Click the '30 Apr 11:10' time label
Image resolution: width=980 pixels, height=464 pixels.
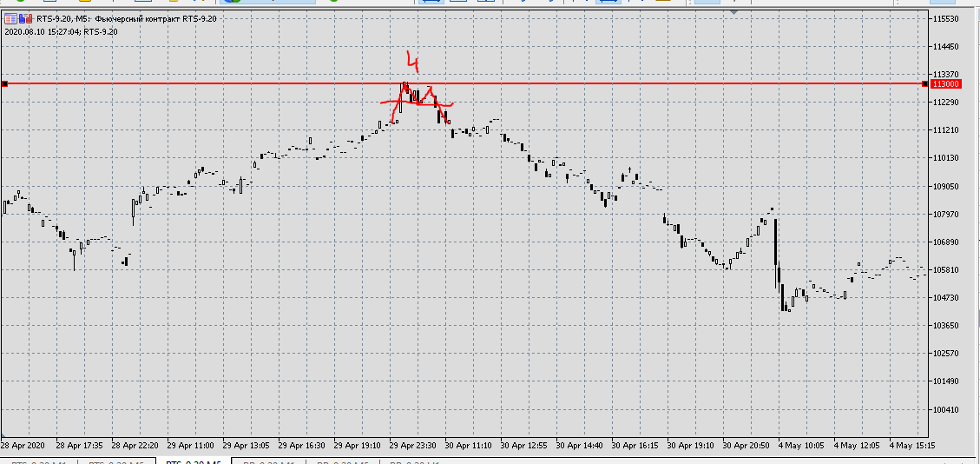pyautogui.click(x=469, y=445)
